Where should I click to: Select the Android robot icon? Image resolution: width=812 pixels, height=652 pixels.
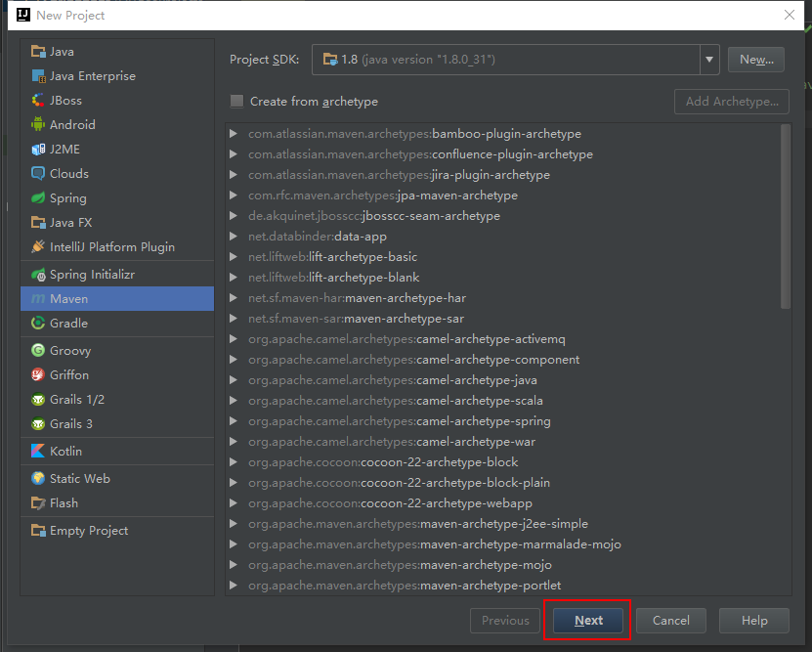point(38,125)
